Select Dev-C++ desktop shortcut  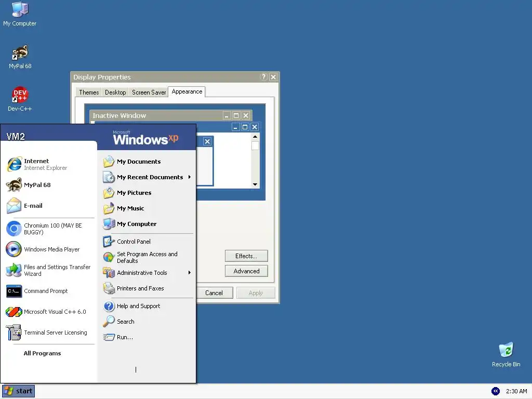20,99
